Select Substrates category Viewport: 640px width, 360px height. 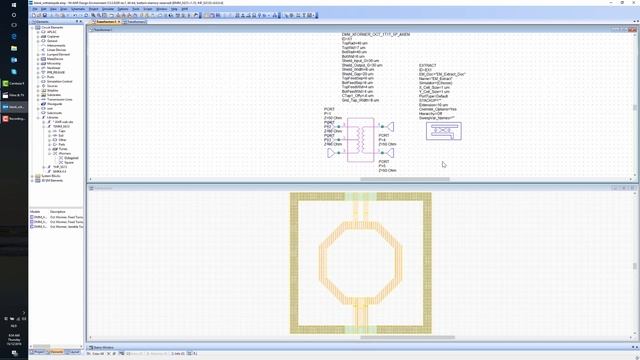pyautogui.click(x=54, y=95)
